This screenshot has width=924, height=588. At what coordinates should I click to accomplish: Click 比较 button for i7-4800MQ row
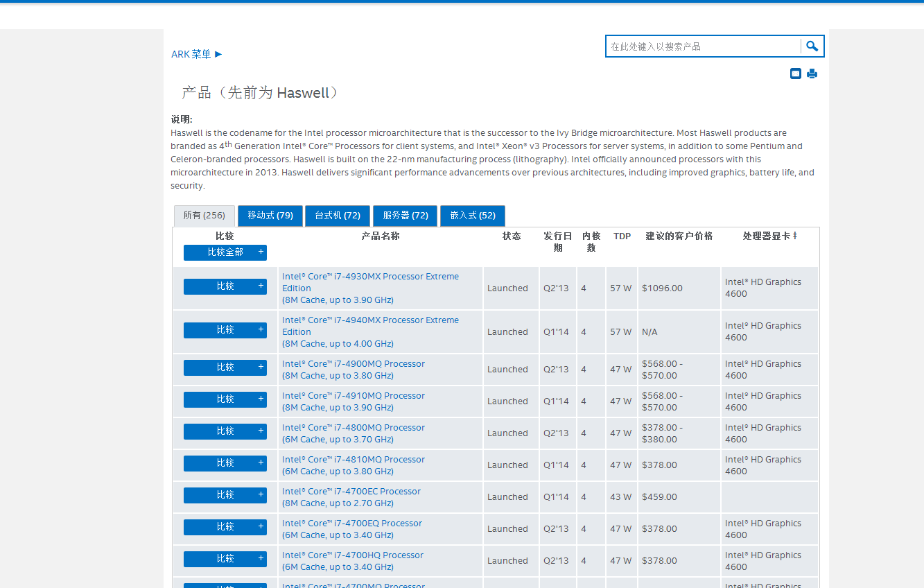(225, 431)
